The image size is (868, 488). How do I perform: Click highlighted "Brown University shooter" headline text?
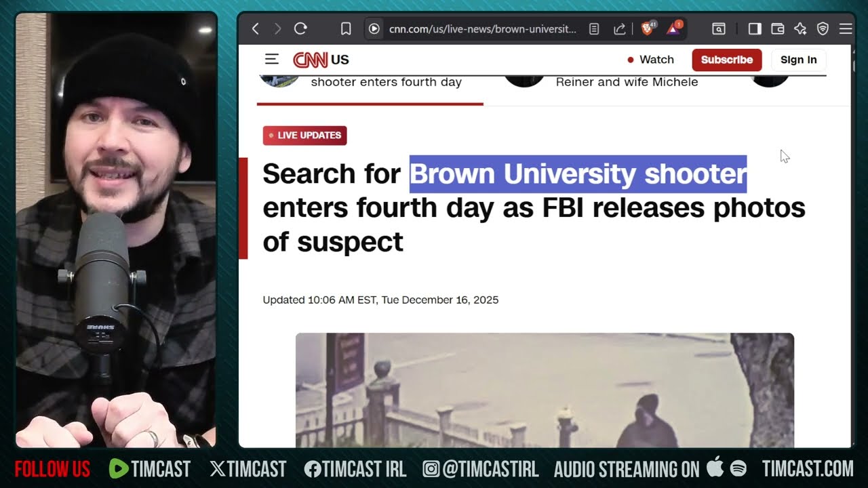[578, 174]
